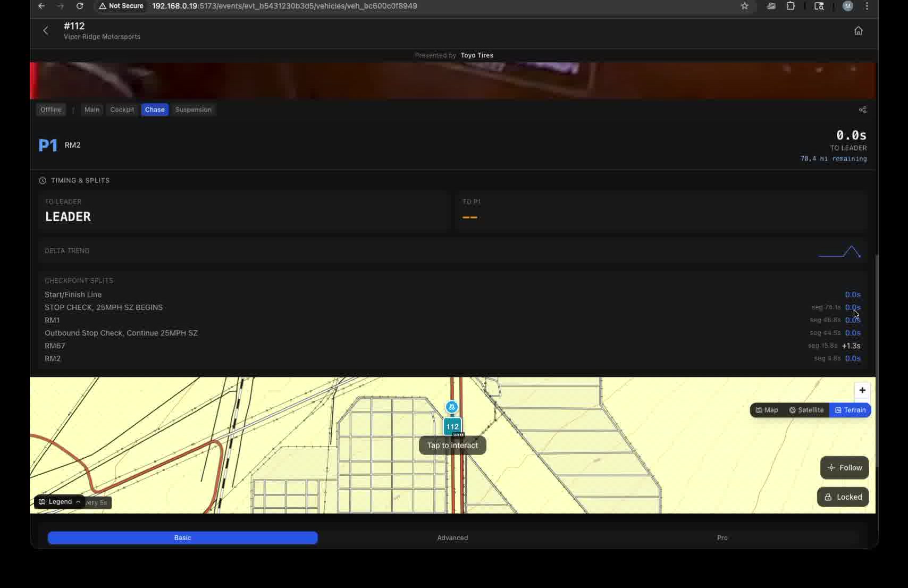Select the vehicle 112 marker on the map
This screenshot has height=588, width=908.
tap(452, 426)
